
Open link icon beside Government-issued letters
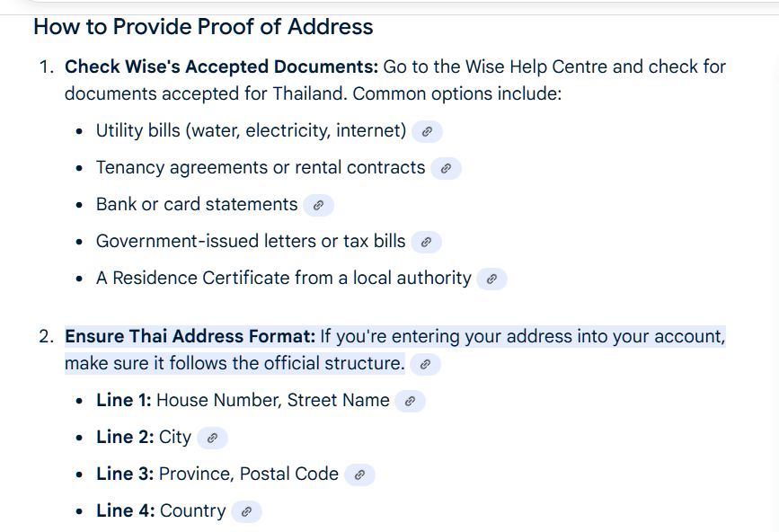(x=427, y=242)
